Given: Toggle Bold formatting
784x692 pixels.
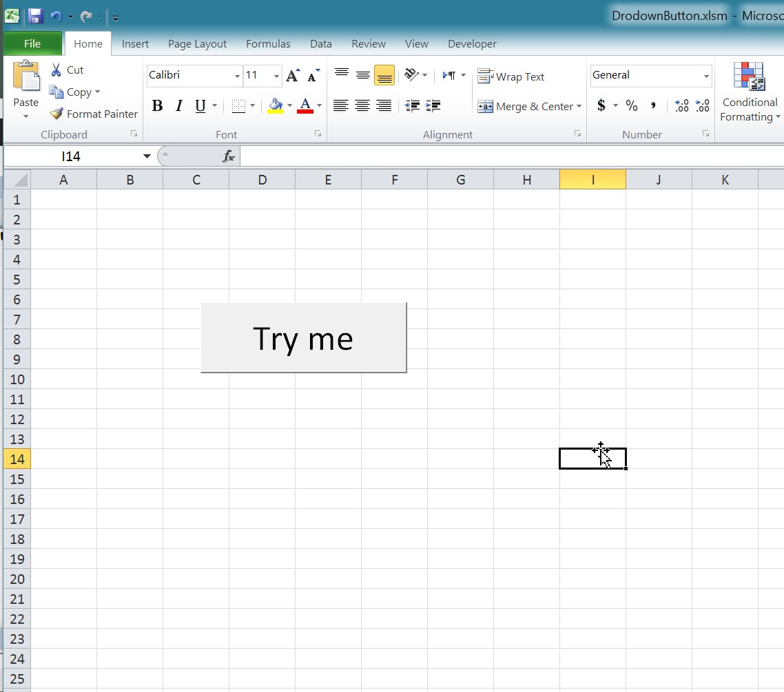Looking at the screenshot, I should (x=157, y=106).
